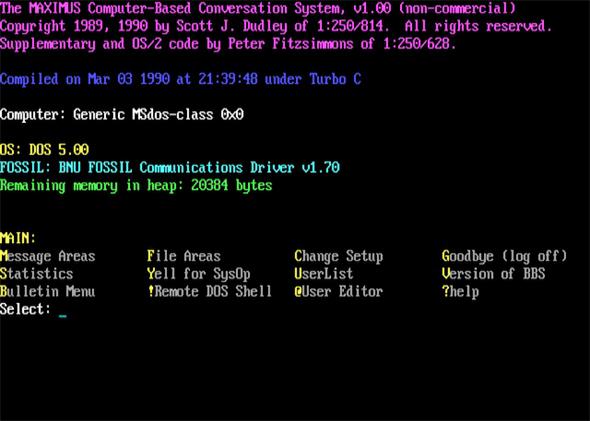Screen dimensions: 590x421
Task: Launch the Remote DOS Shell option
Action: point(210,291)
